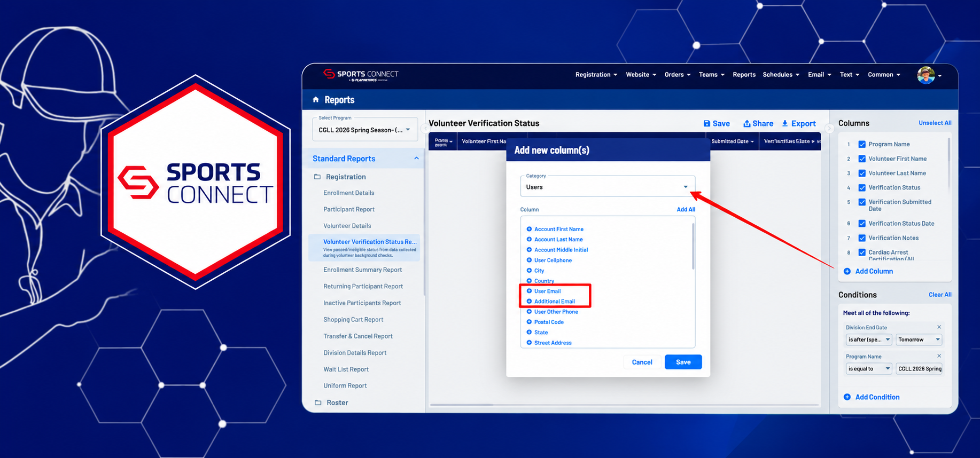The image size is (980, 458).
Task: Add User Email via its plus icon
Action: pyautogui.click(x=529, y=291)
